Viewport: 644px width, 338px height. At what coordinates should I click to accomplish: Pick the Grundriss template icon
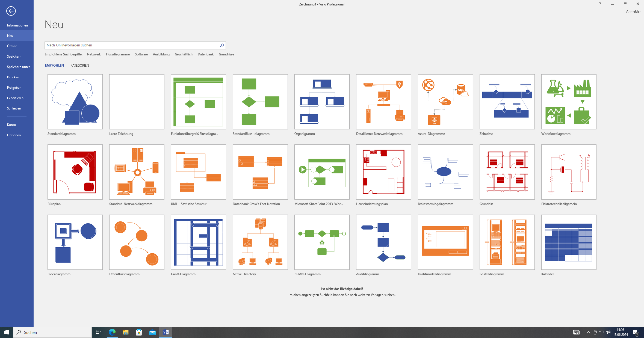pyautogui.click(x=507, y=172)
